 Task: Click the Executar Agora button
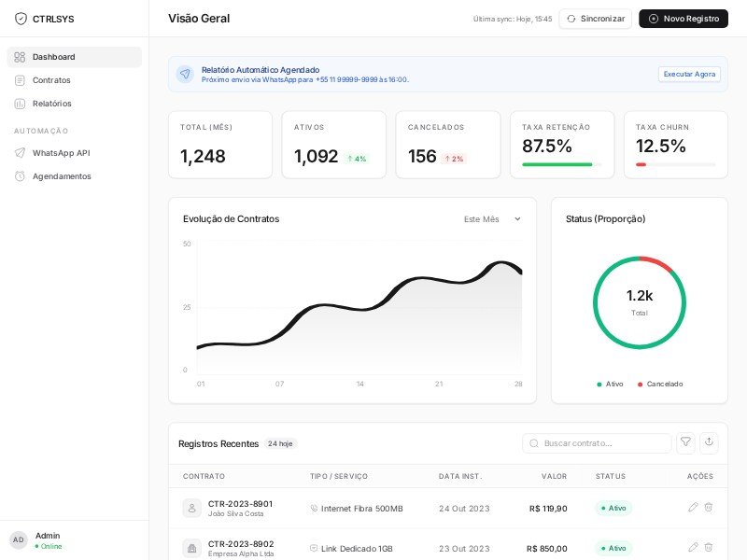[689, 74]
